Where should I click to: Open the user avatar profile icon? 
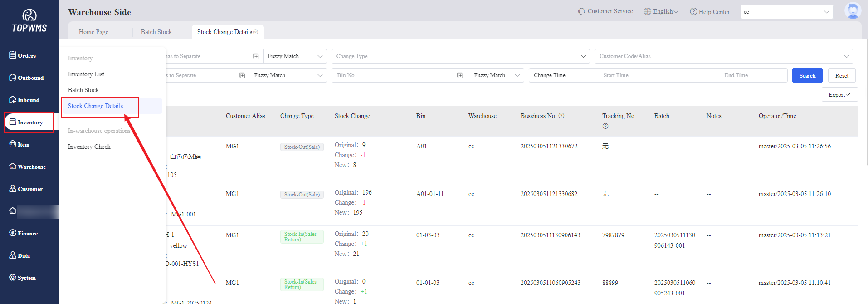[x=853, y=11]
